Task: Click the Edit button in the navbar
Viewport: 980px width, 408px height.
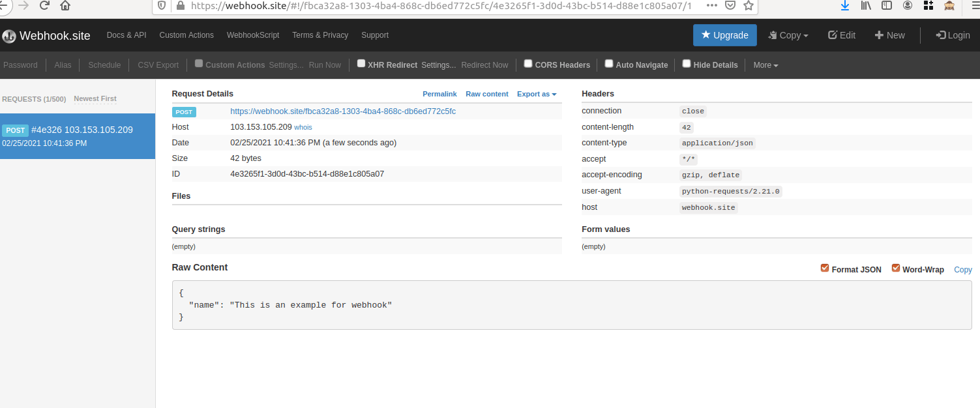Action: click(842, 35)
